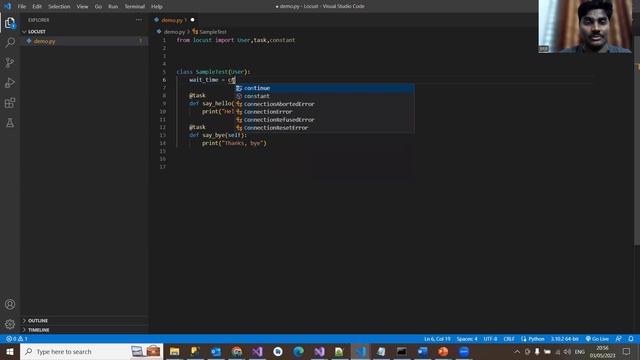The height and width of the screenshot is (360, 640).
Task: Open Windows notification center icon
Action: [x=627, y=351]
